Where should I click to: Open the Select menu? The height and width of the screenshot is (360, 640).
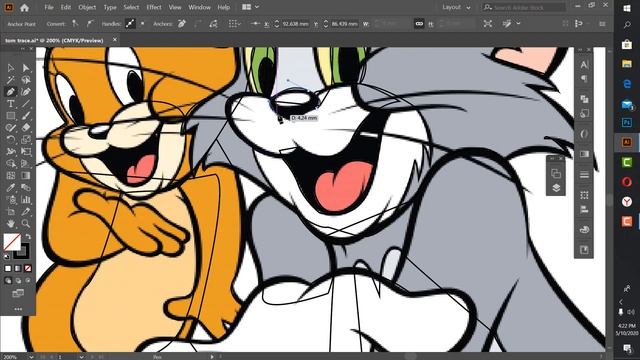click(x=131, y=7)
